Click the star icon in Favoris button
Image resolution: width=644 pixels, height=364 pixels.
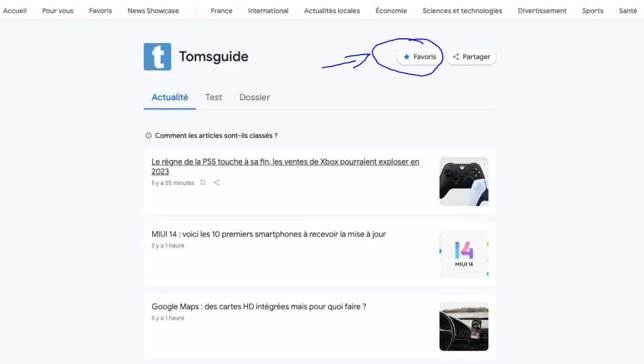tap(407, 57)
